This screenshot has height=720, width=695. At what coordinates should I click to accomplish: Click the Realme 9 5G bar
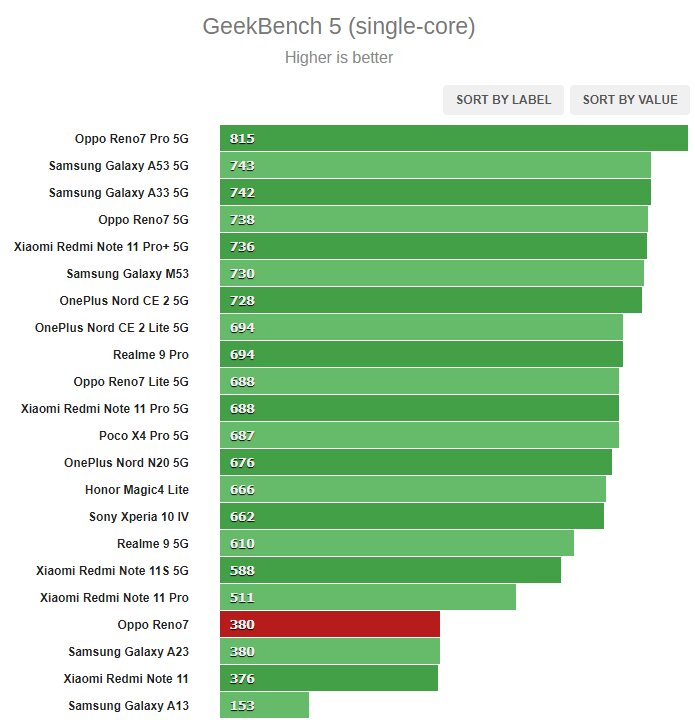(397, 543)
